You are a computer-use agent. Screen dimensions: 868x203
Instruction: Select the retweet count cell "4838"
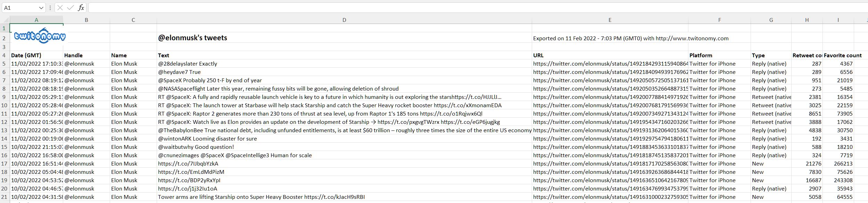(x=807, y=130)
